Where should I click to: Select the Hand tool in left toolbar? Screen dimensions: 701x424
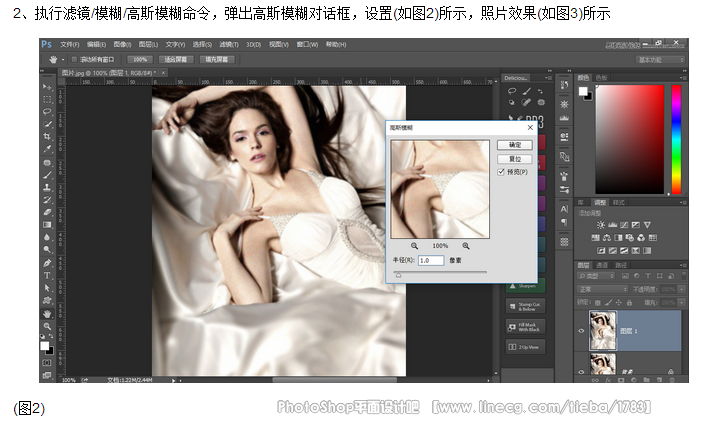(x=47, y=314)
